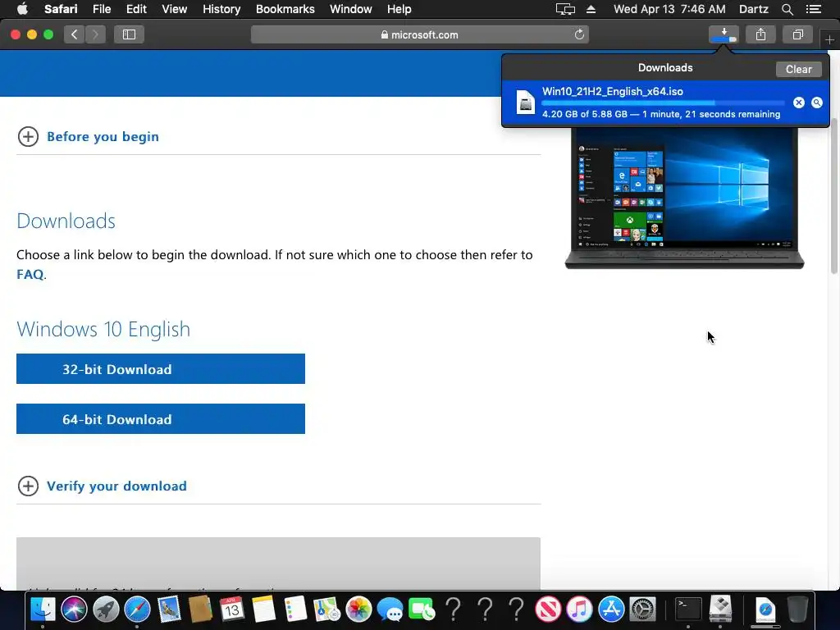This screenshot has width=840, height=630.
Task: Open the View menu
Action: (x=175, y=9)
